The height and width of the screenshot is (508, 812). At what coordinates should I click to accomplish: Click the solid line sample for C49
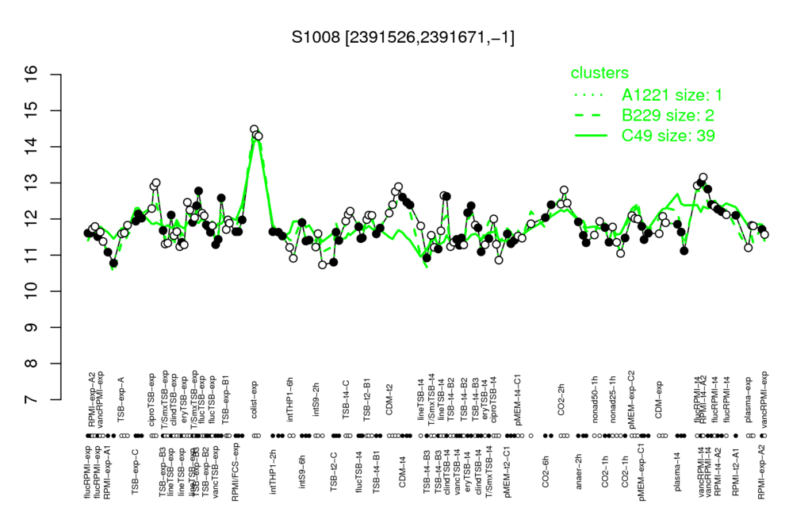[591, 135]
